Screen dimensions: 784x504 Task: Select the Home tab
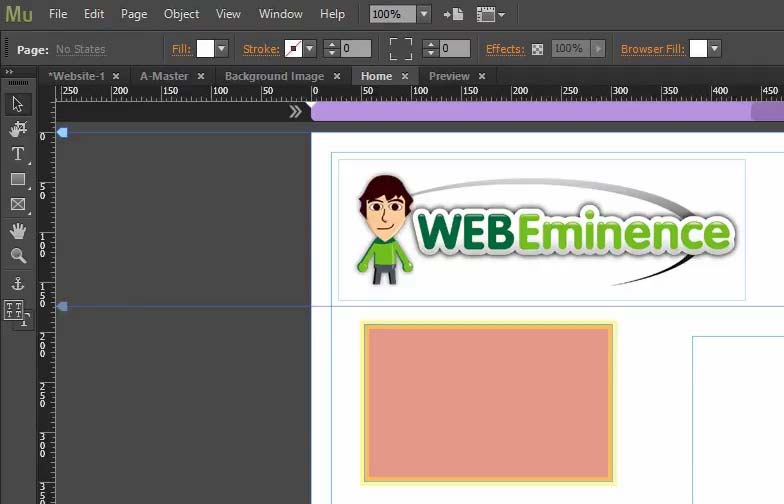[x=376, y=76]
